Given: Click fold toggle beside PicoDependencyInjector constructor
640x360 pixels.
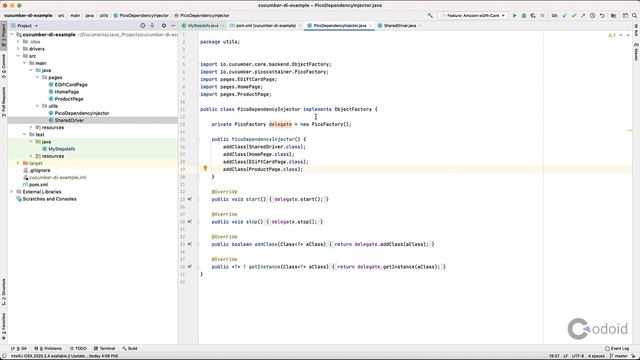Looking at the screenshot, I should [x=198, y=139].
